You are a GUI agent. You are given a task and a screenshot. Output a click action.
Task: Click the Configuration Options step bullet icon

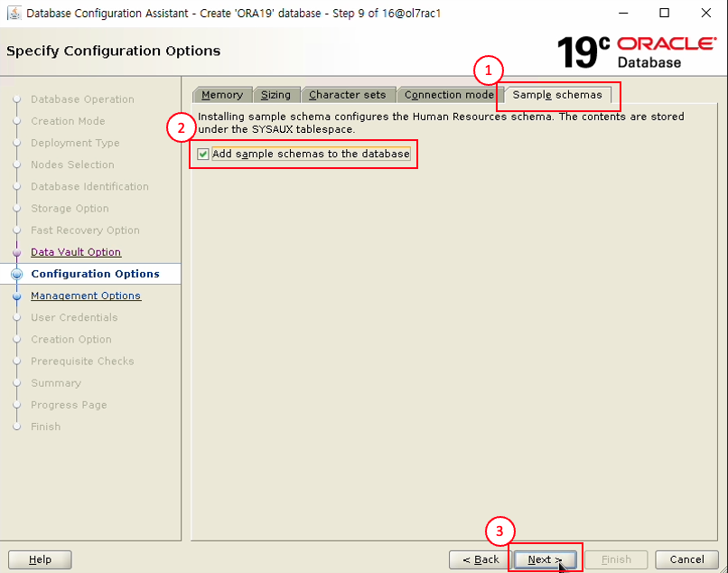(16, 275)
